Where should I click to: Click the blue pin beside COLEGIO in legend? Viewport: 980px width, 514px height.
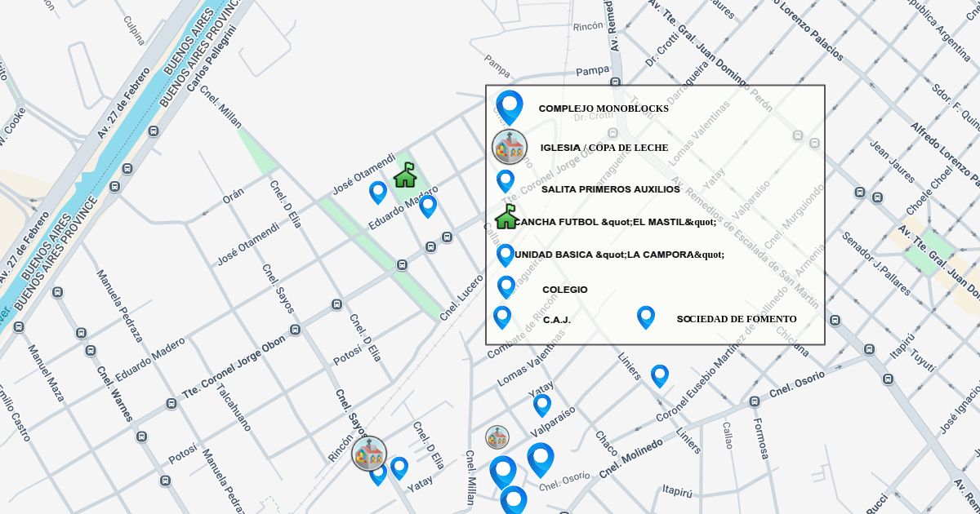[506, 286]
